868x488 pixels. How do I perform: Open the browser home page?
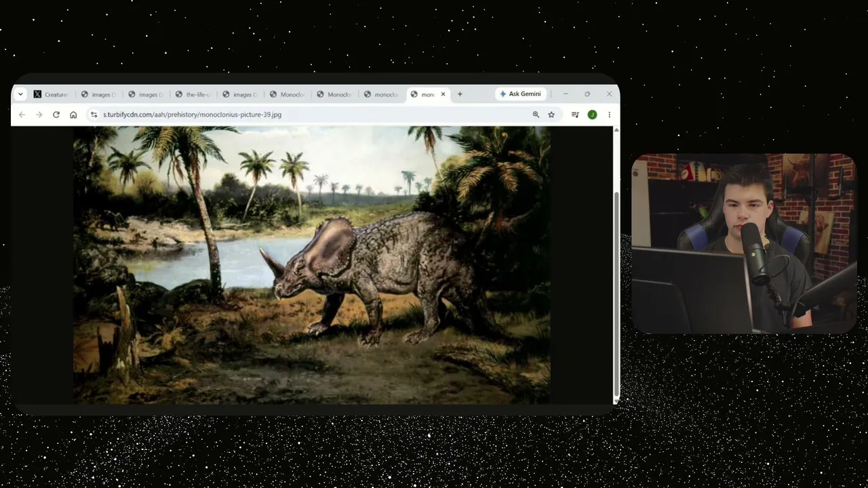[73, 115]
